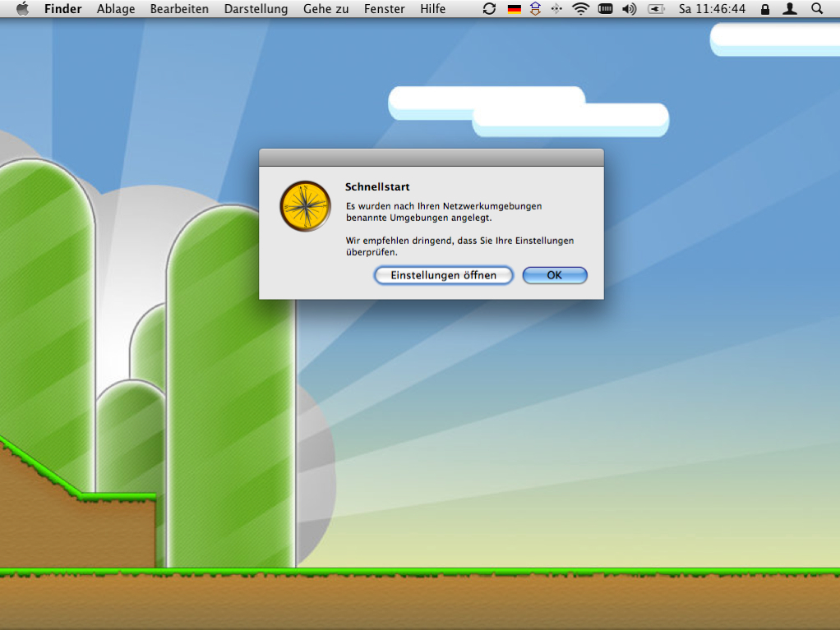The height and width of the screenshot is (630, 840).
Task: Click the compass app icon in dialog
Action: point(306,206)
